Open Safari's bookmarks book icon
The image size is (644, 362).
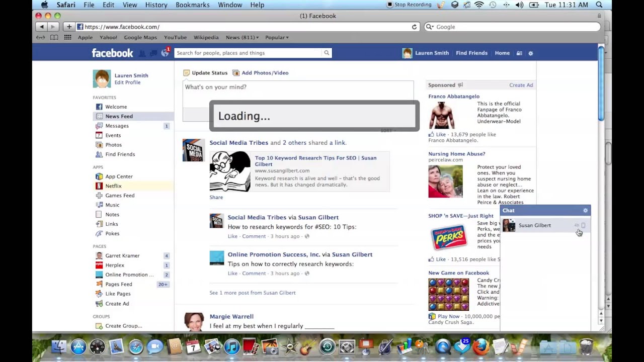(54, 37)
